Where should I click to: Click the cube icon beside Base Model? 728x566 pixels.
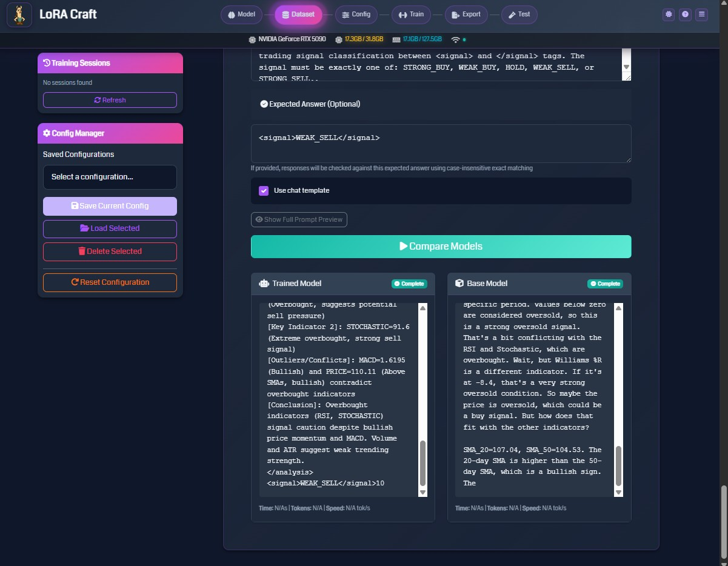pos(459,283)
